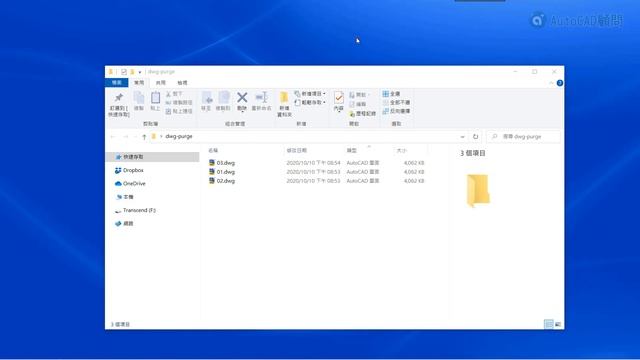Select the Home ribbon tab

pyautogui.click(x=139, y=83)
